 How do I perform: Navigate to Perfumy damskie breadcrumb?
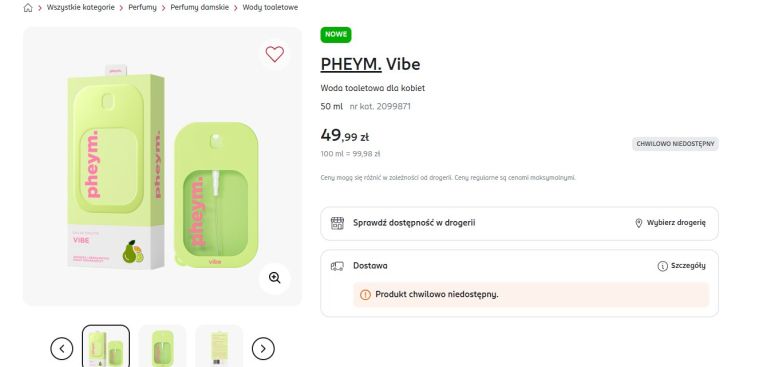click(x=199, y=8)
